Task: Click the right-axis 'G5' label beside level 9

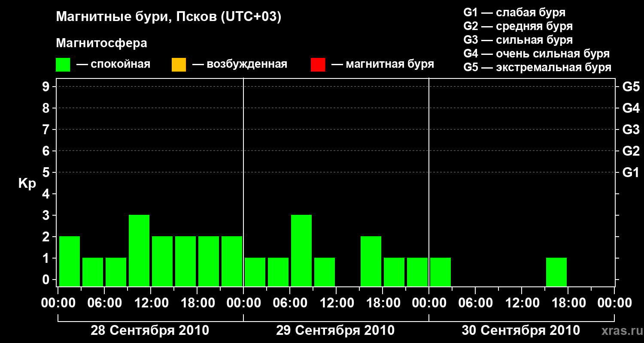Action: [631, 87]
